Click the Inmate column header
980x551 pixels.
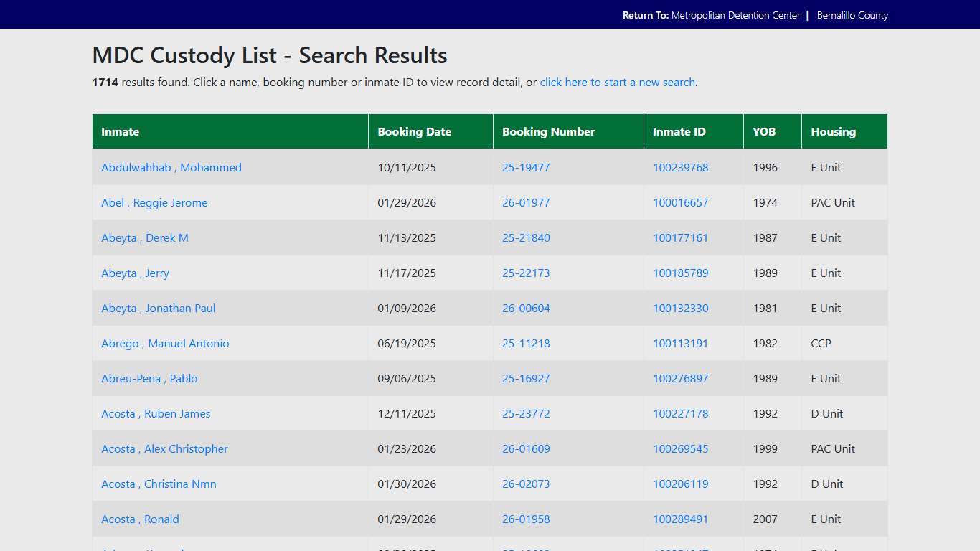pos(121,131)
